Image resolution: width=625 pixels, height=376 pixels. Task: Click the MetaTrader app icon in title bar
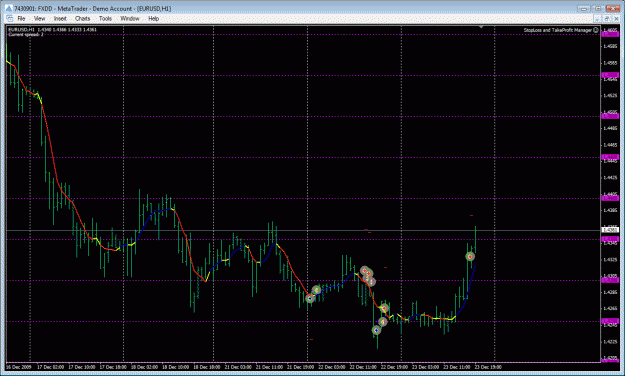tap(9, 8)
